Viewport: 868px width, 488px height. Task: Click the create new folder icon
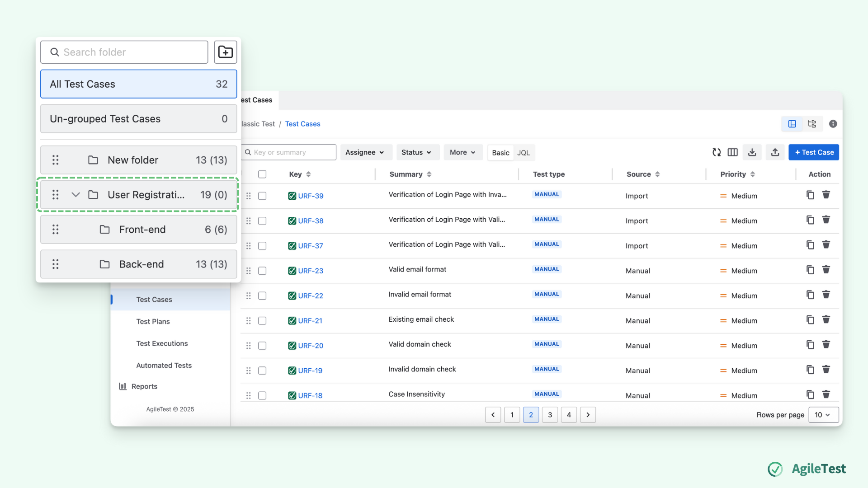pyautogui.click(x=225, y=52)
